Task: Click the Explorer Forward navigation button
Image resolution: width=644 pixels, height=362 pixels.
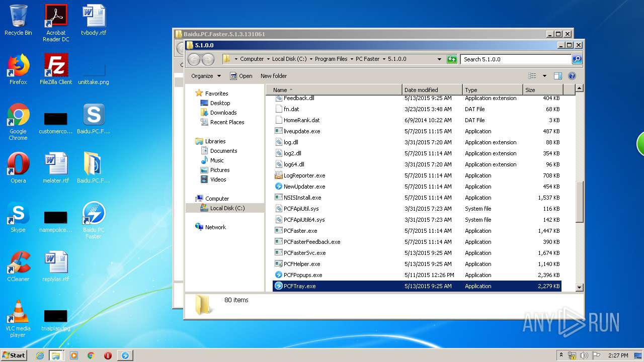Action: pyautogui.click(x=208, y=59)
